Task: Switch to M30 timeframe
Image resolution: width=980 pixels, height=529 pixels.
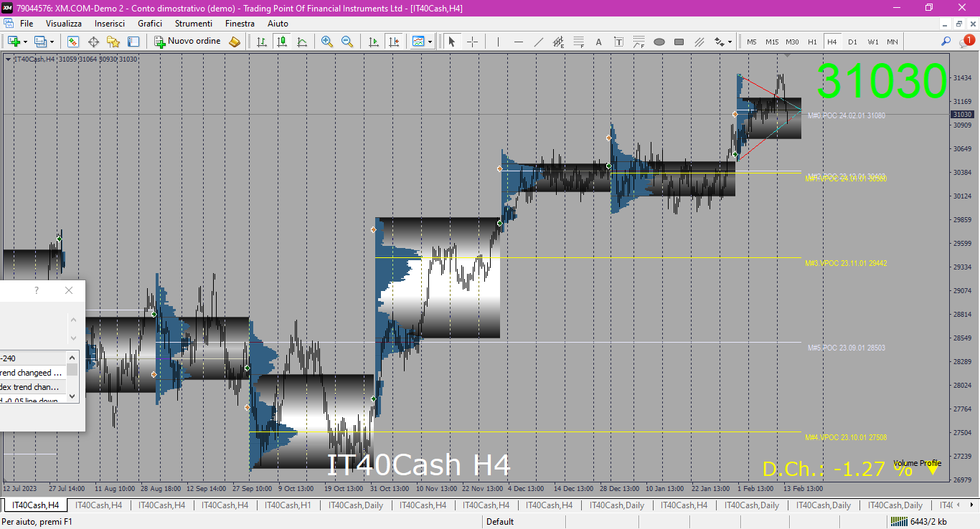Action: click(x=792, y=42)
